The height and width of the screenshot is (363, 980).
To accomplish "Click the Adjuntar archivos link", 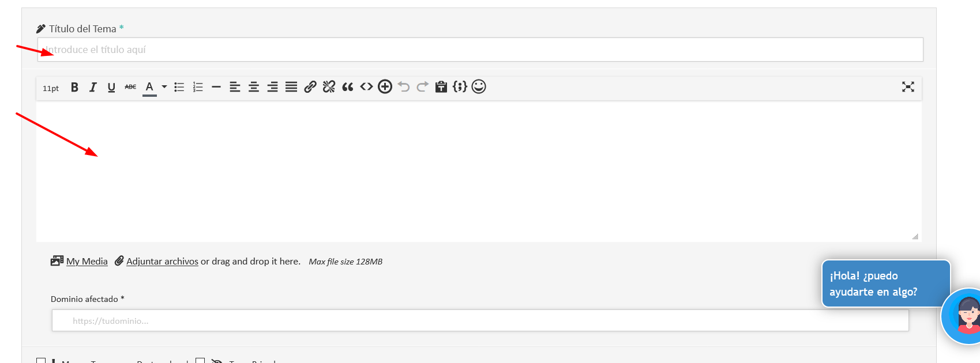I will click(x=162, y=261).
